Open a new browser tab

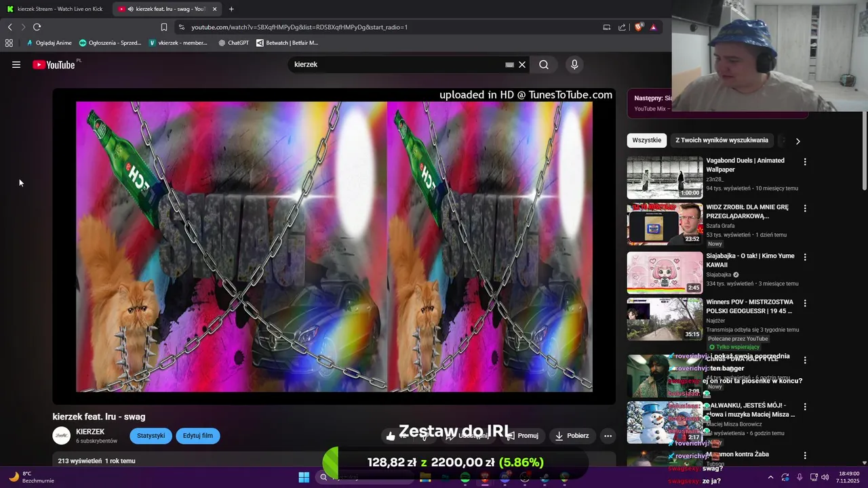point(231,9)
